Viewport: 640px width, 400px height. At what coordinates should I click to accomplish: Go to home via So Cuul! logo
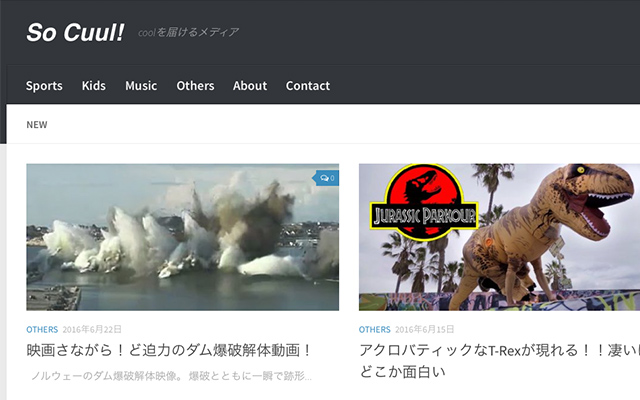tap(75, 32)
